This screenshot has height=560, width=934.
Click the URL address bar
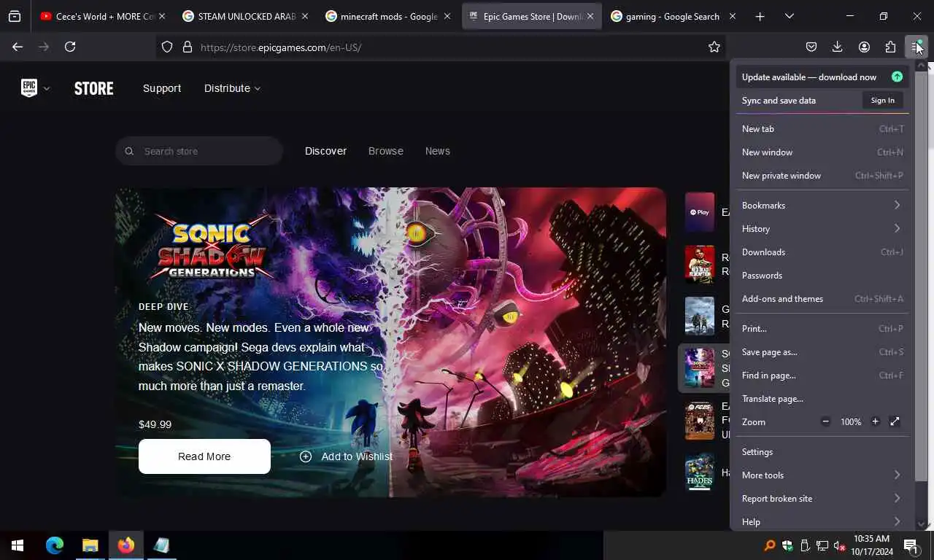click(442, 47)
